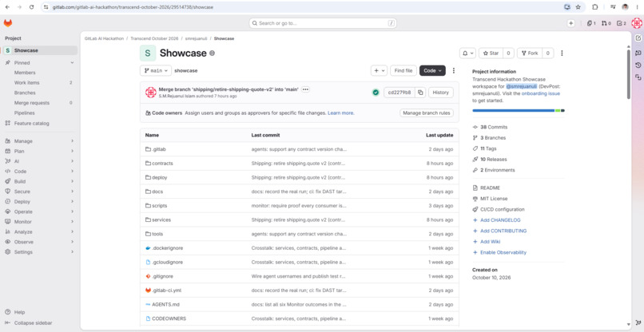Expand commit message ellipsis toggle
The width and height of the screenshot is (644, 332).
305,89
